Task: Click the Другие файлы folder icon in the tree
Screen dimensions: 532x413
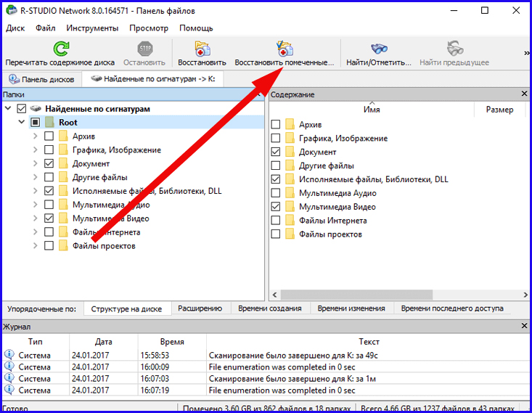Action: (63, 177)
